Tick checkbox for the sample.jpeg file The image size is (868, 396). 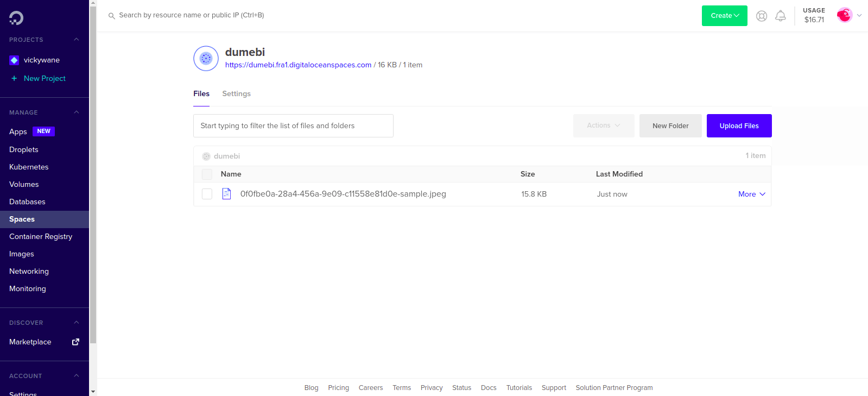(207, 194)
